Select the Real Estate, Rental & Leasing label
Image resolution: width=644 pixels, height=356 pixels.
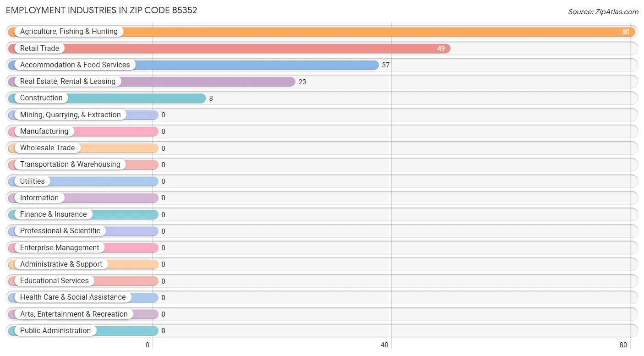click(x=68, y=82)
